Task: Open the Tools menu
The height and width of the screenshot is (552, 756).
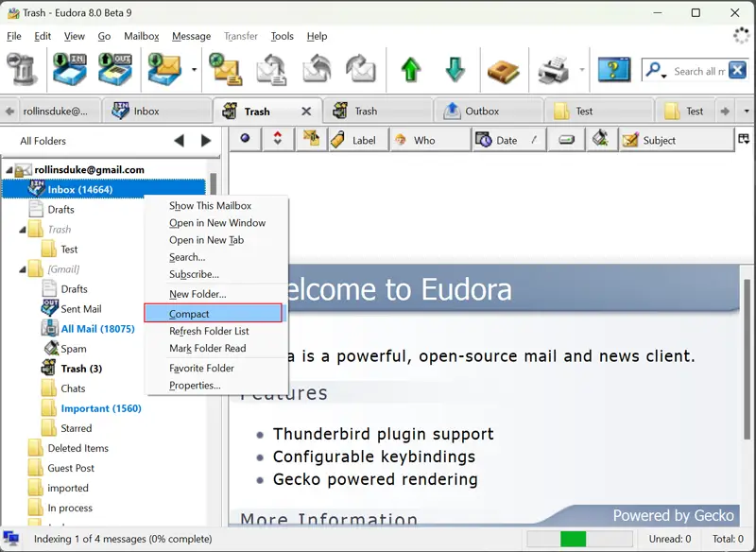Action: click(x=282, y=36)
